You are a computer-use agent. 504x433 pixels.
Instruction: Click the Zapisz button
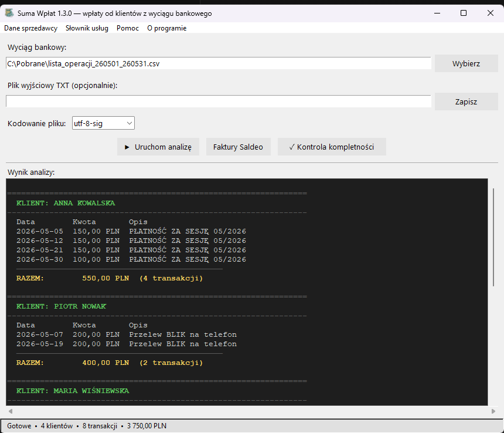(x=466, y=102)
